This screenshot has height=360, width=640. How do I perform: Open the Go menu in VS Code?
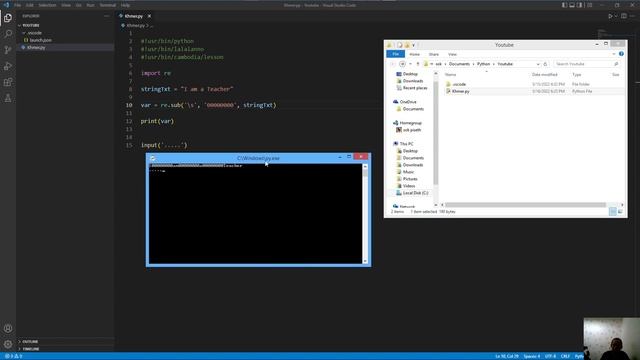coord(78,5)
